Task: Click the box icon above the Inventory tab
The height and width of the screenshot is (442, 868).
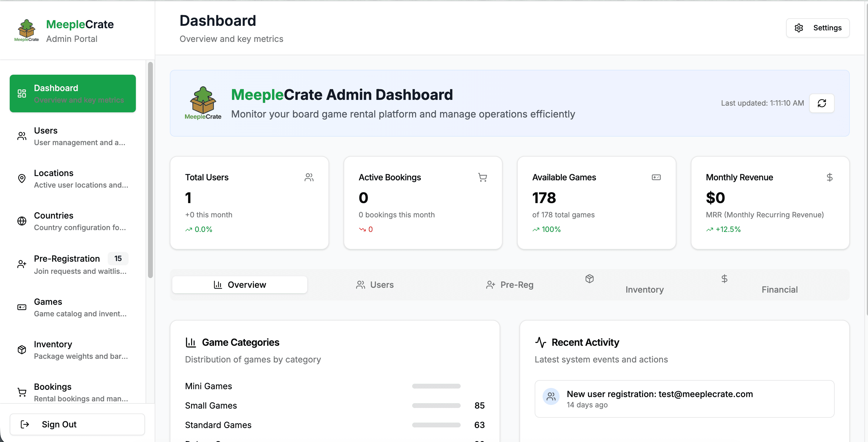Action: click(589, 278)
